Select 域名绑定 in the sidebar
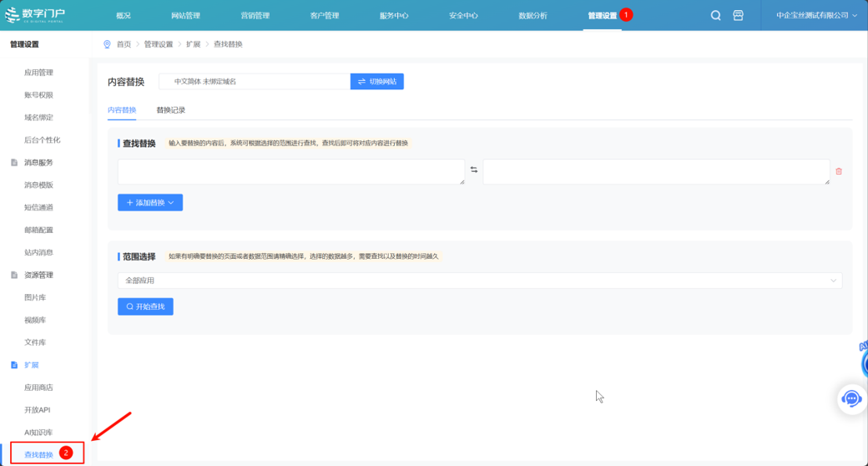The width and height of the screenshot is (868, 466). 38,118
